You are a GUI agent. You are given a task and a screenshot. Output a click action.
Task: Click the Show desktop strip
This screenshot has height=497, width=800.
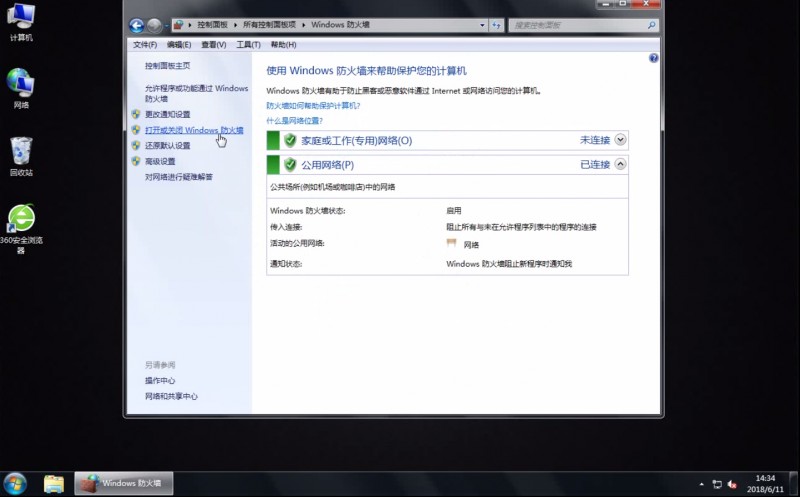click(x=794, y=484)
